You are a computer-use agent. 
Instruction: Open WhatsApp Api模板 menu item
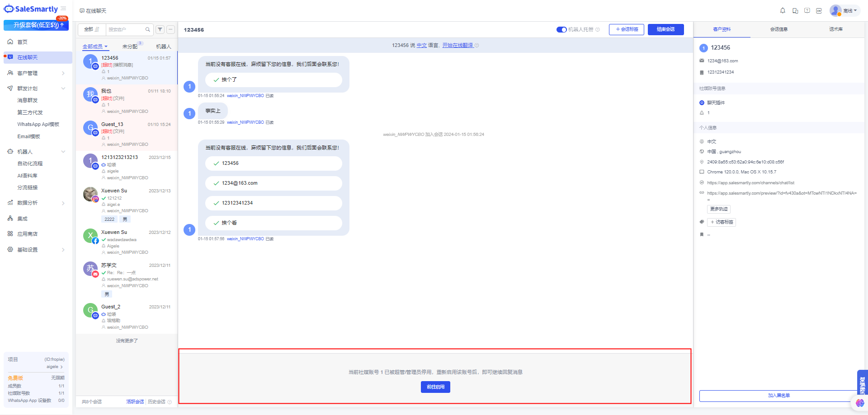click(x=38, y=124)
